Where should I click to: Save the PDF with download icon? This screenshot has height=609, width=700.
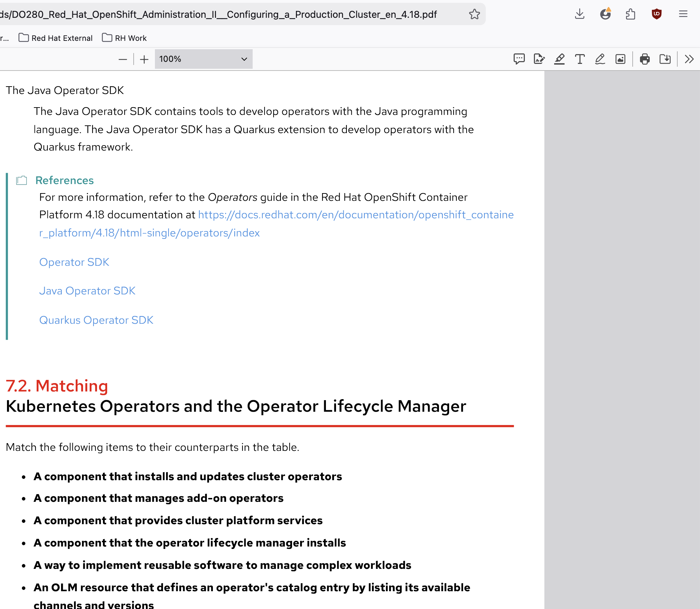pos(665,59)
